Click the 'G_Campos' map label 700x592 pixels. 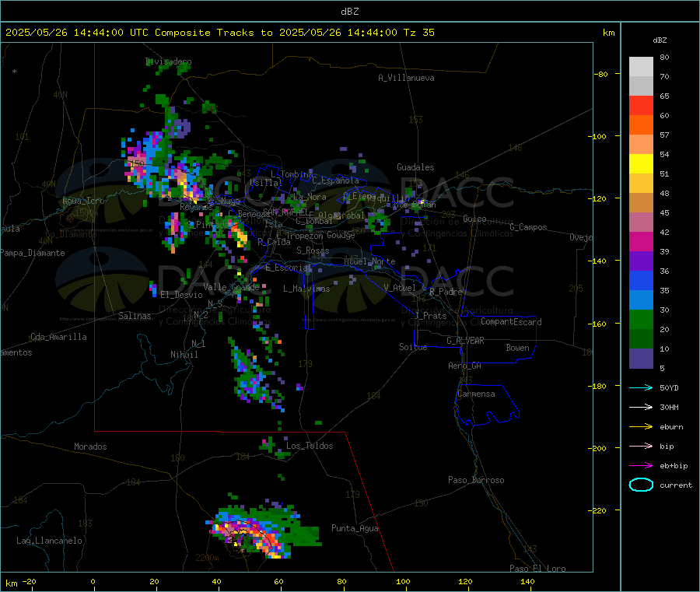(528, 227)
